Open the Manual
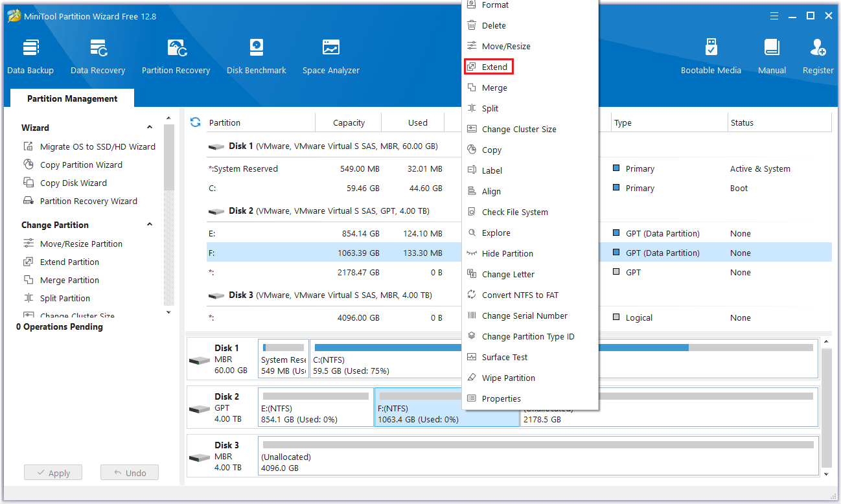 (x=772, y=57)
